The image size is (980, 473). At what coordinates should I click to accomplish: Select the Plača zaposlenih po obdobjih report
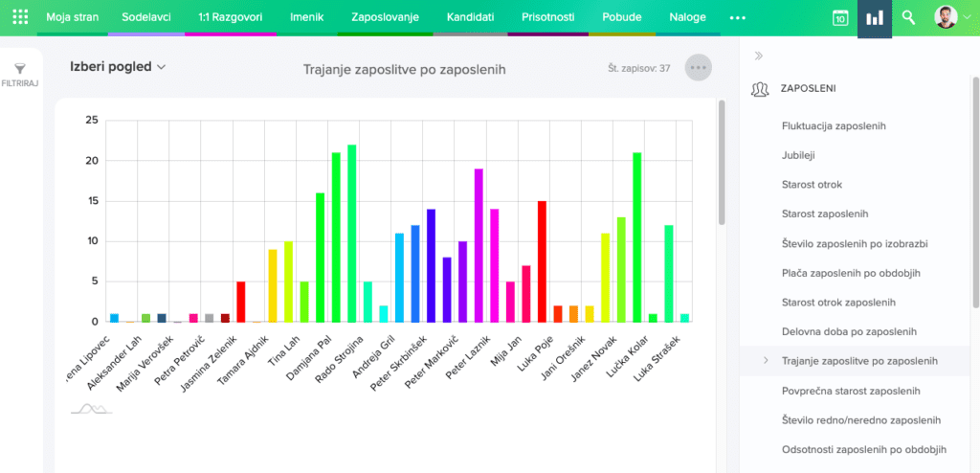tap(850, 273)
